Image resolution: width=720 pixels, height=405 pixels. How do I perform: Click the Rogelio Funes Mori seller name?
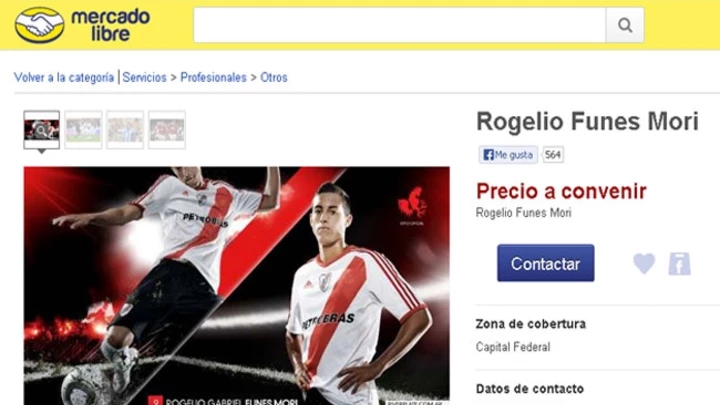coord(523,213)
